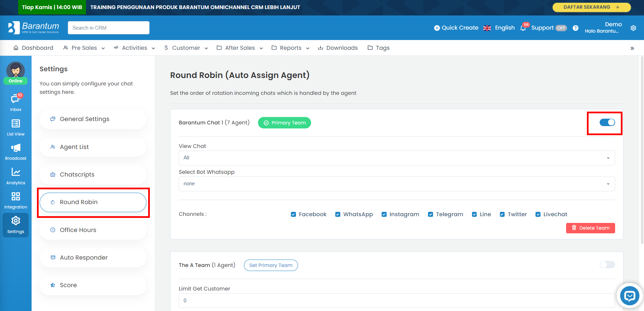Uncheck the Instagram channel checkbox
This screenshot has height=311, width=644.
pyautogui.click(x=384, y=215)
